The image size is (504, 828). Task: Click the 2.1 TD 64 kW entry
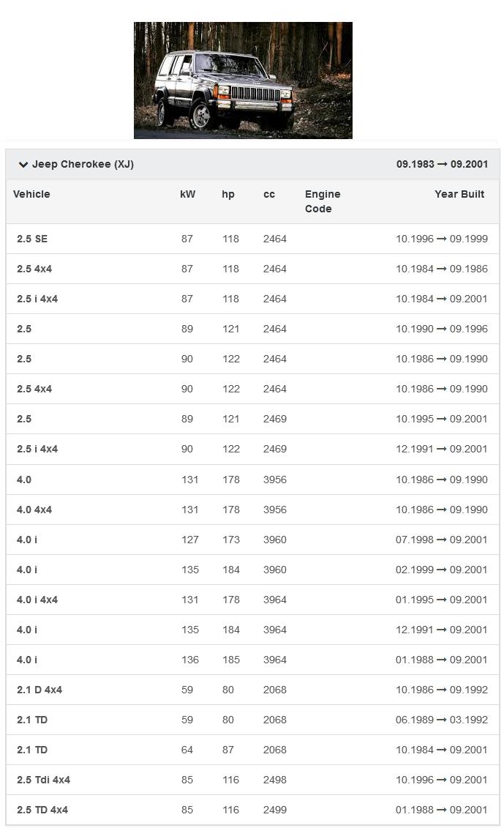(x=32, y=750)
